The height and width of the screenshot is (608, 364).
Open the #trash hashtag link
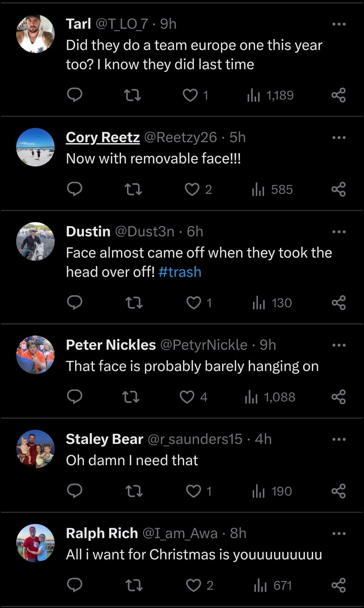tap(180, 272)
